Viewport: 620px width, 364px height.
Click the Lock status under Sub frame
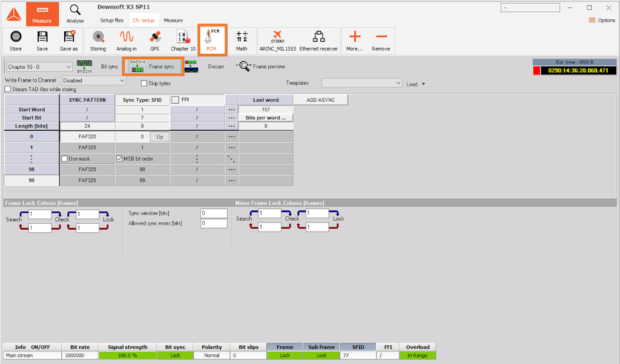(322, 356)
